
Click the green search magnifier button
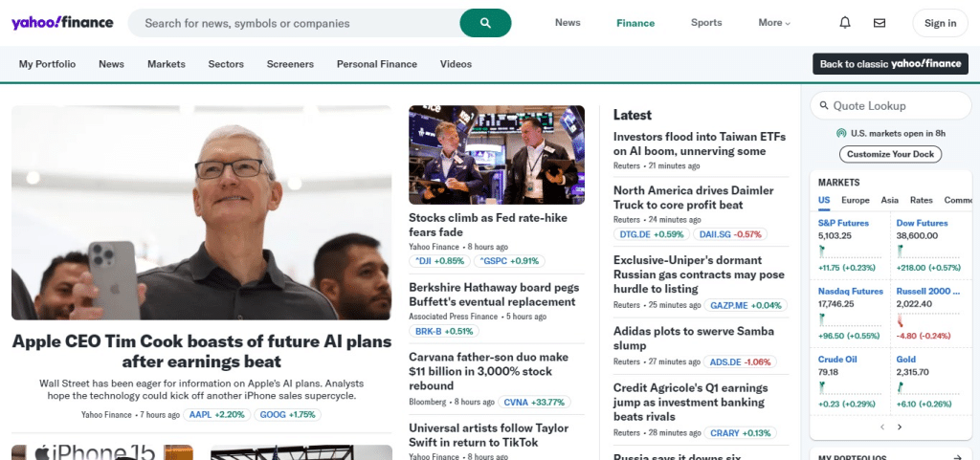(485, 23)
